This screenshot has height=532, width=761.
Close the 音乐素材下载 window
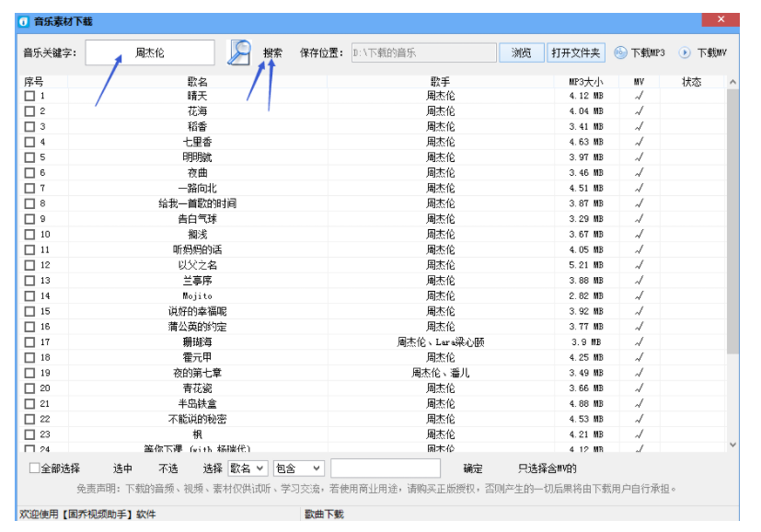[x=721, y=20]
